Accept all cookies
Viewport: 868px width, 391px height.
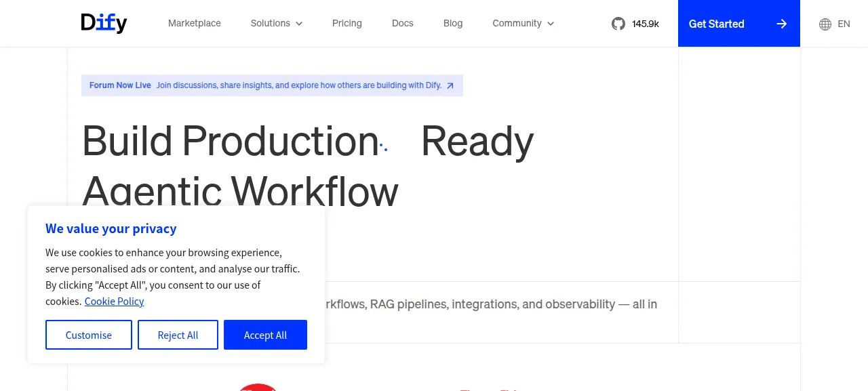[265, 335]
